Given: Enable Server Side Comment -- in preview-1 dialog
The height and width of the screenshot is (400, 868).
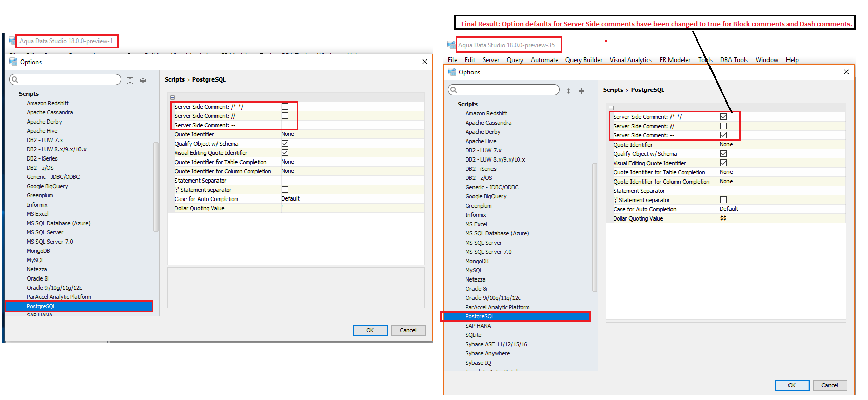Looking at the screenshot, I should click(285, 125).
